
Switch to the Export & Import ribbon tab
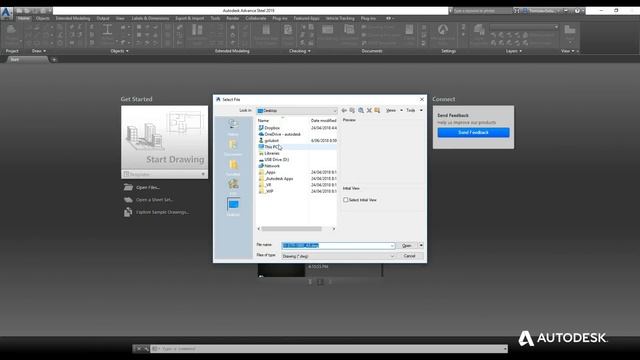click(189, 18)
